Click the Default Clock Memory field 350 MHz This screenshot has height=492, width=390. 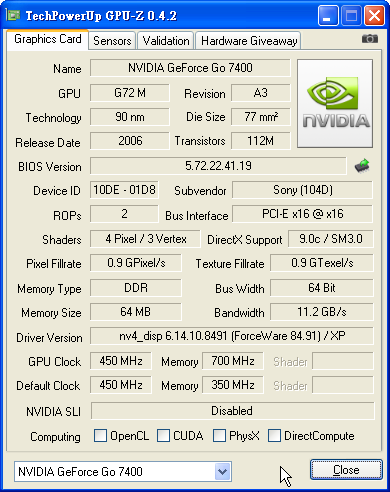pyautogui.click(x=233, y=385)
